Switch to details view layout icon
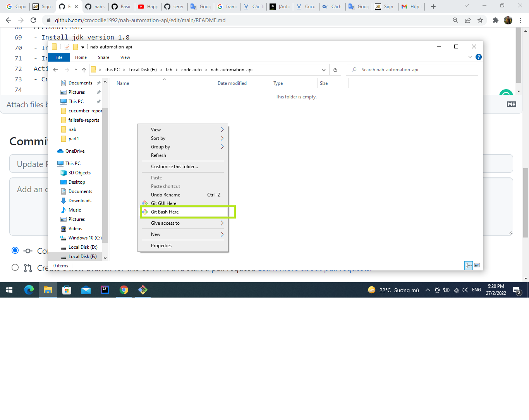This screenshot has width=529, height=420. [x=469, y=265]
